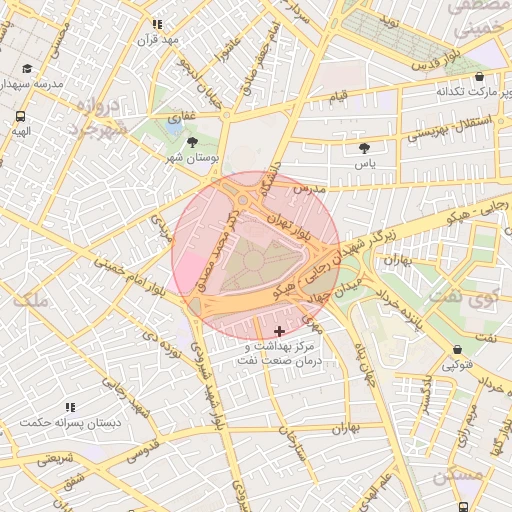
Task: Select the میدان جهاد square label
Action: click(x=335, y=291)
